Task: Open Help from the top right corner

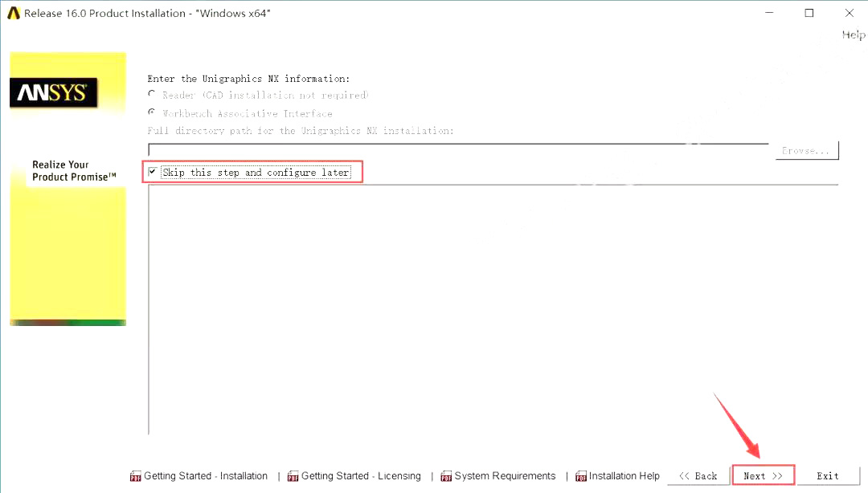Action: coord(853,35)
